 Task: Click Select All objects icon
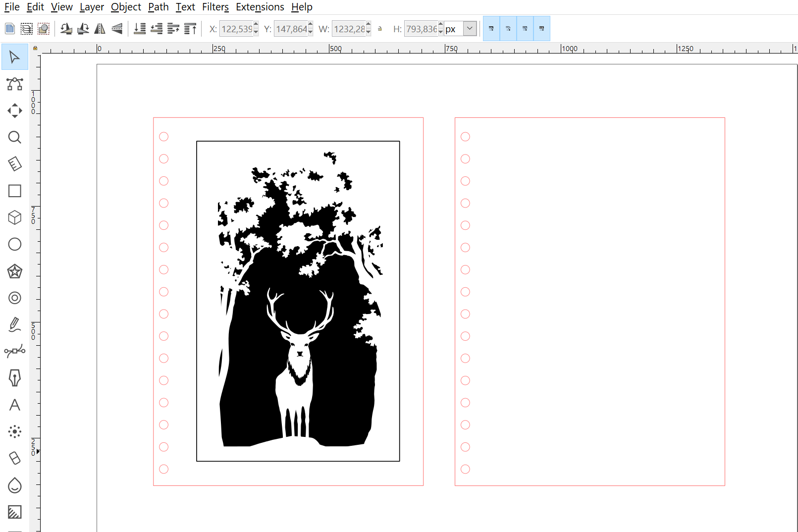(x=10, y=29)
